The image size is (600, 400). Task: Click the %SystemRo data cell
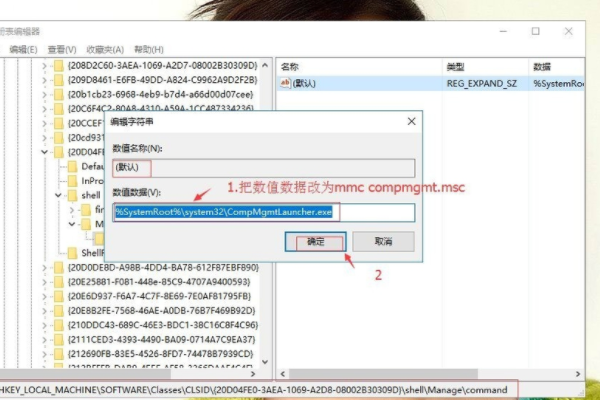(558, 83)
